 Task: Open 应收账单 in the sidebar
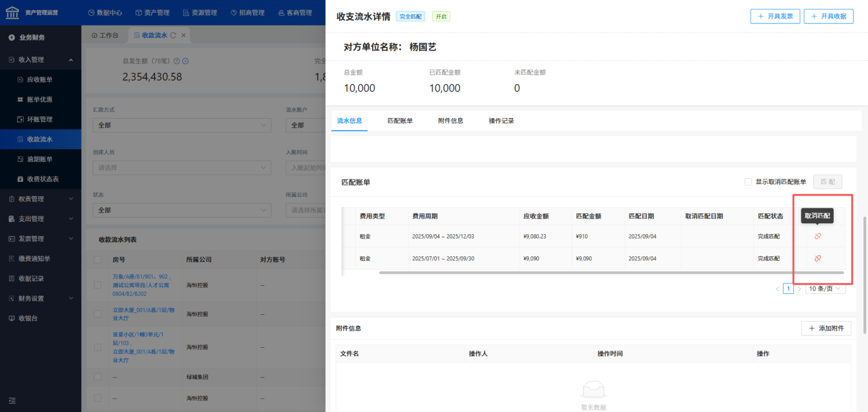(x=41, y=79)
